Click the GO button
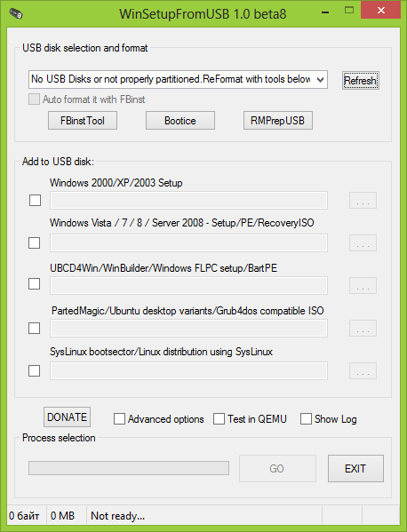Screen dimensions: 407x532 [x=277, y=469]
